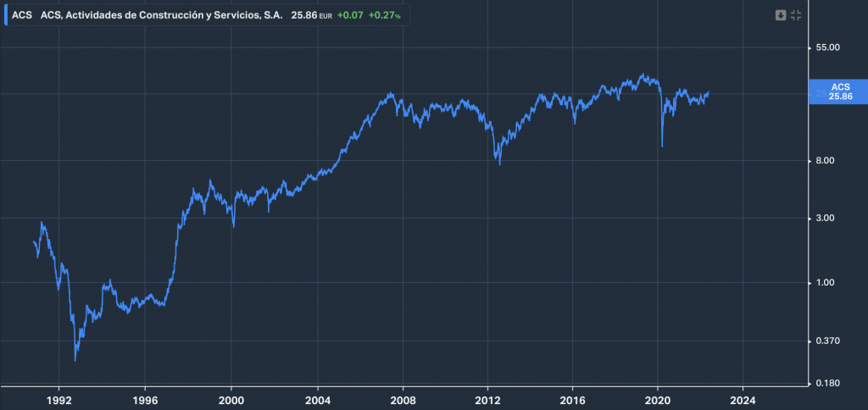
Task: Click the 1992 label on time axis
Action: [x=58, y=399]
